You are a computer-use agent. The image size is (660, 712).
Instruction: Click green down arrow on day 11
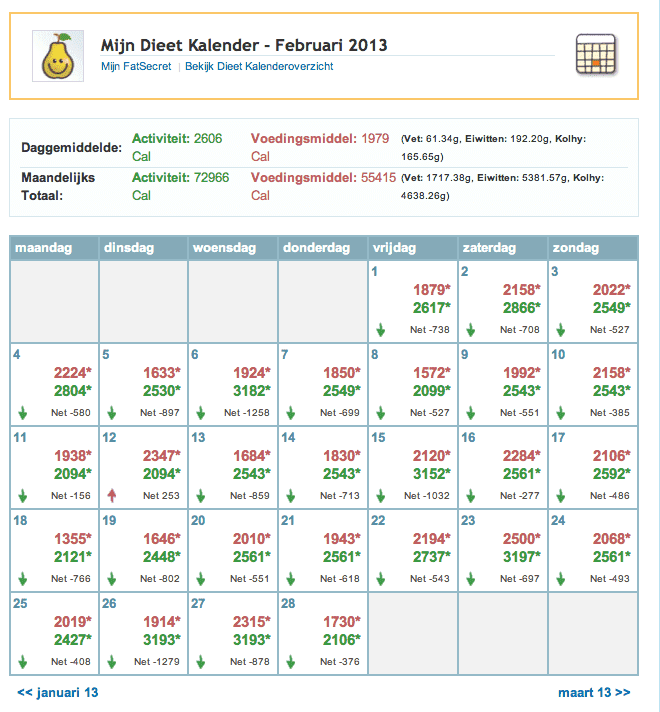pos(23,496)
